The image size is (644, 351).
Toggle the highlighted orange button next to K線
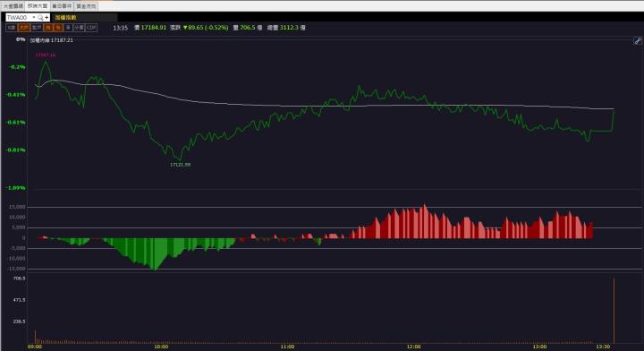(x=24, y=28)
